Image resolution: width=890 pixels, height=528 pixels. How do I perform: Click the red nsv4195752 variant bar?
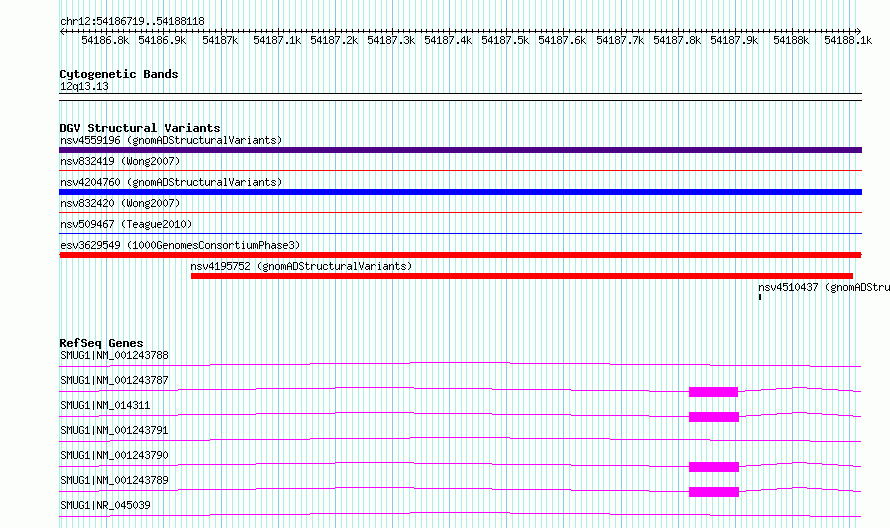click(x=522, y=276)
